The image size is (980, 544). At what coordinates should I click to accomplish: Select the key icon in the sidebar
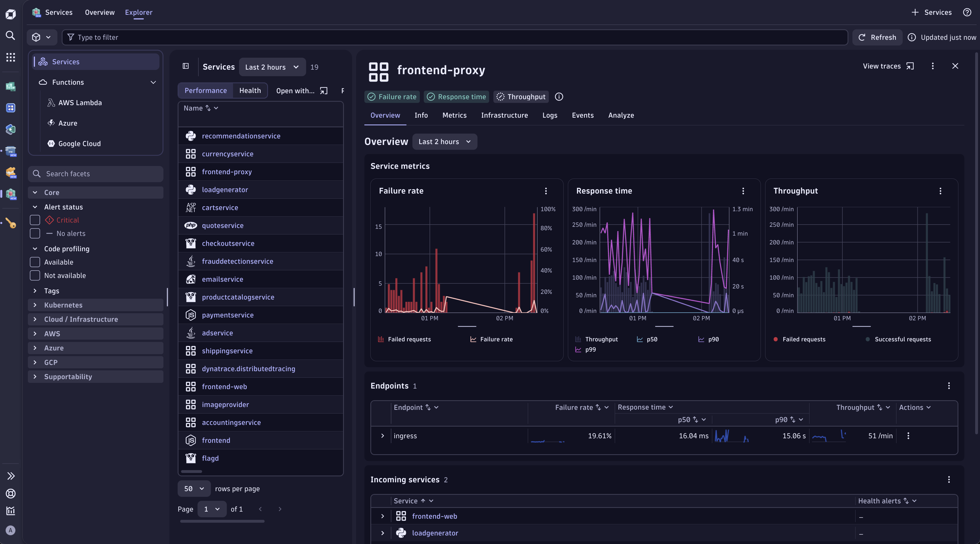10,224
